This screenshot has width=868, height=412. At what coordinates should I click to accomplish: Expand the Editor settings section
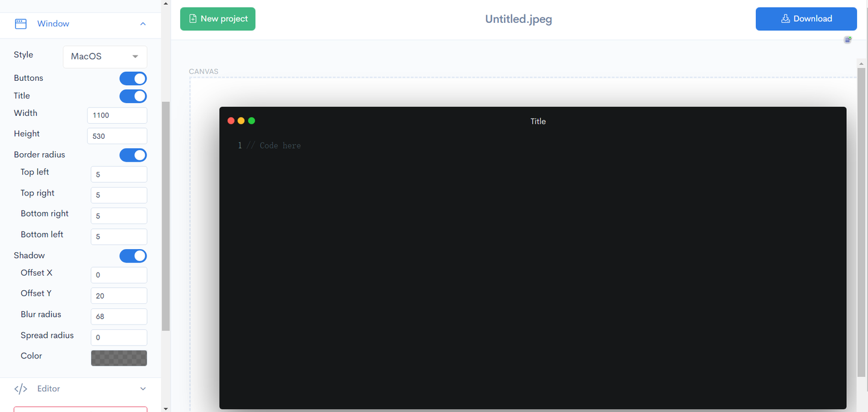143,389
